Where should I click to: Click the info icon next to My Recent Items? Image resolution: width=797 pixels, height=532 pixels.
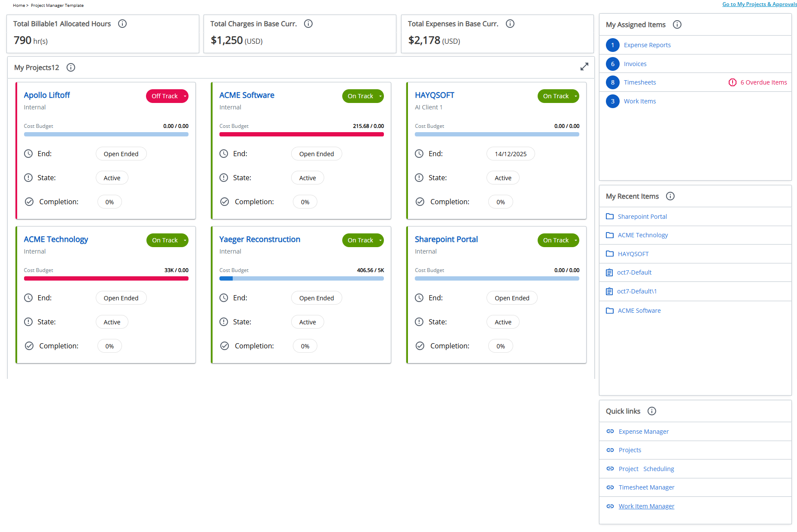pos(670,196)
